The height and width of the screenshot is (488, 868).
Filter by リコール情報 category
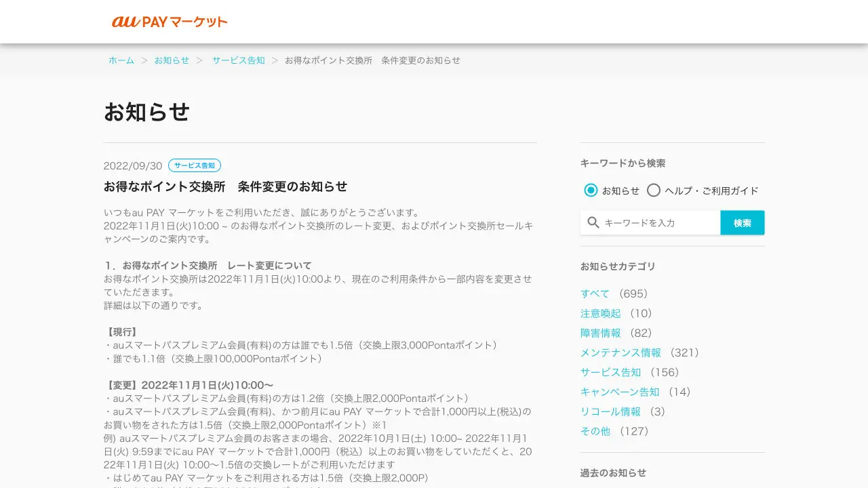click(x=610, y=411)
